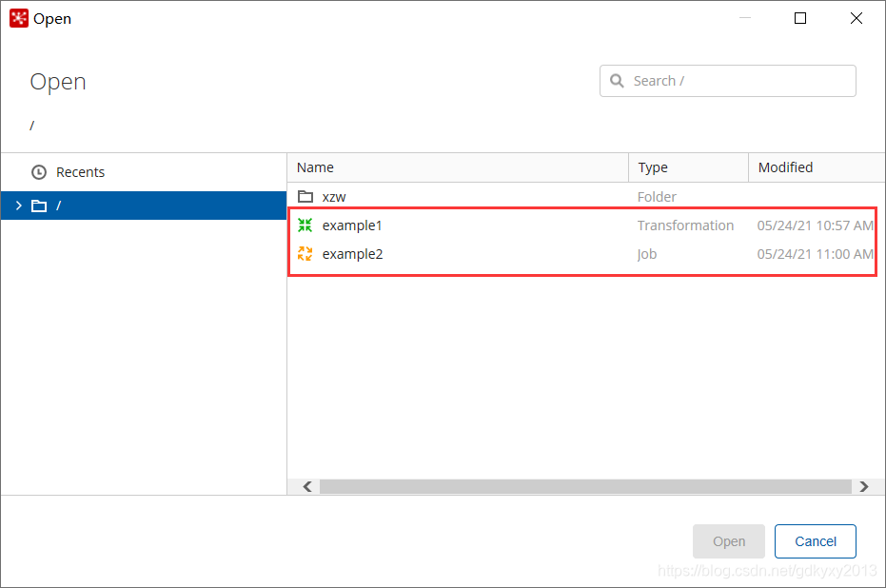Click the 05/24/21 11:00 AM date
This screenshot has width=886, height=588.
816,254
